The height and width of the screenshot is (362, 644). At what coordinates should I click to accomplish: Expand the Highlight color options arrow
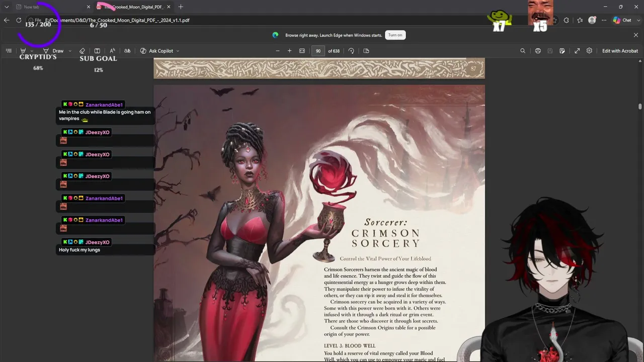[x=32, y=51]
